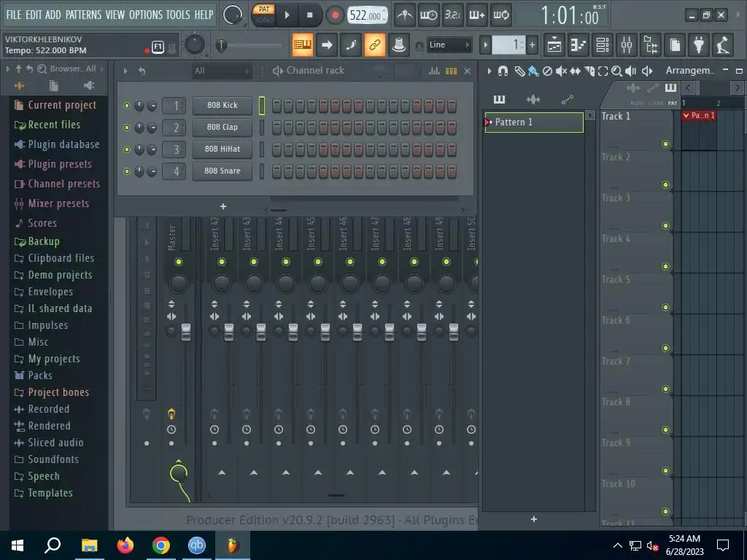Open the PATTERNS menu
This screenshot has width=747, height=560.
83,15
